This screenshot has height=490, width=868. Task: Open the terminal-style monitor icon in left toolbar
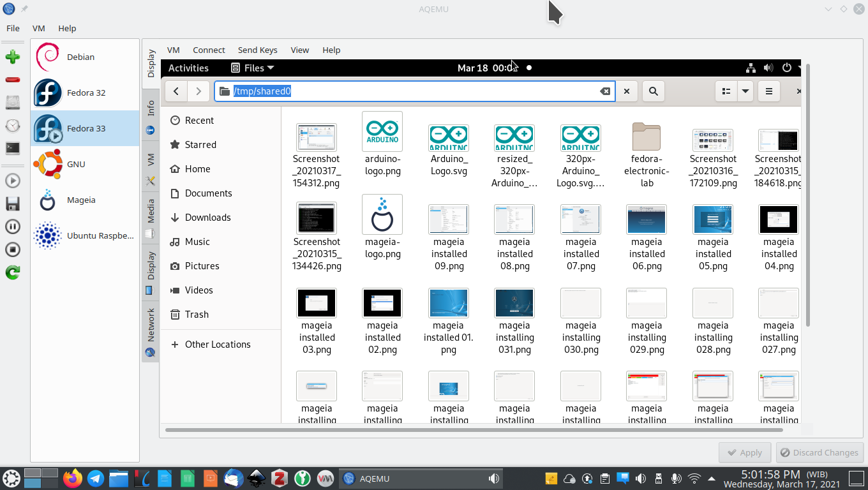(12, 149)
